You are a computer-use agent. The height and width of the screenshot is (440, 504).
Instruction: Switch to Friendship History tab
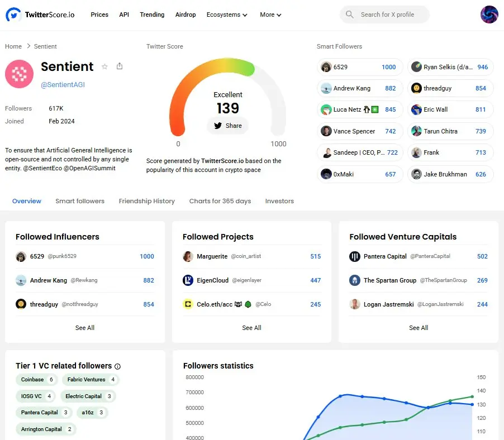(x=147, y=201)
